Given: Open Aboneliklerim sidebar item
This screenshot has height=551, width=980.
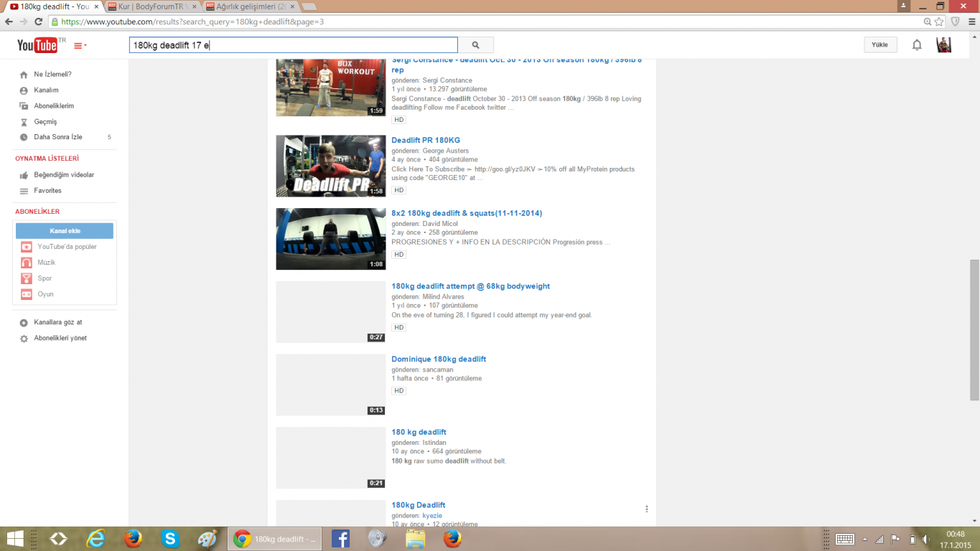Looking at the screenshot, I should coord(54,106).
